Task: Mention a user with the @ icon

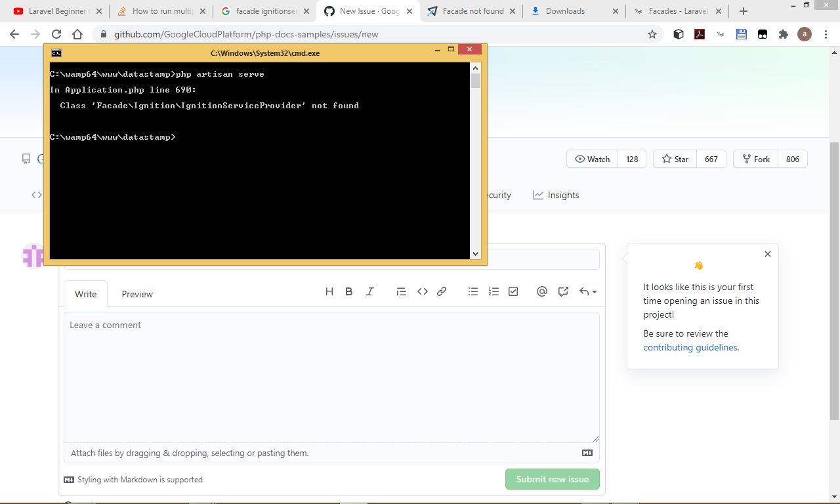Action: [541, 291]
